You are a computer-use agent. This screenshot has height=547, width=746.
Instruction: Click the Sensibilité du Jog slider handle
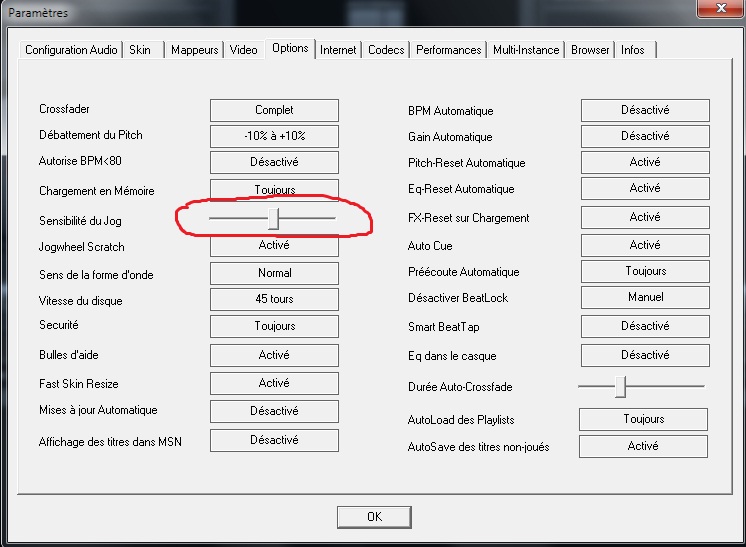pyautogui.click(x=274, y=218)
